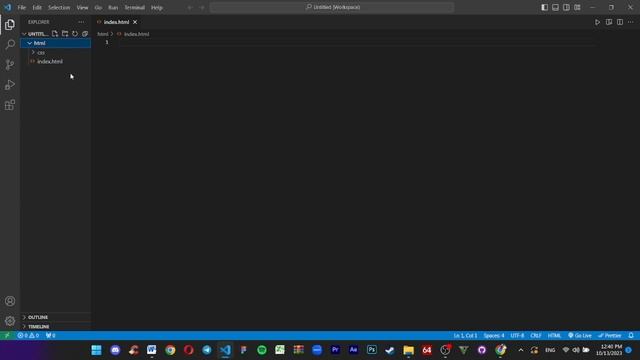640x360 pixels.
Task: Open the HTML language mode selector
Action: point(554,336)
